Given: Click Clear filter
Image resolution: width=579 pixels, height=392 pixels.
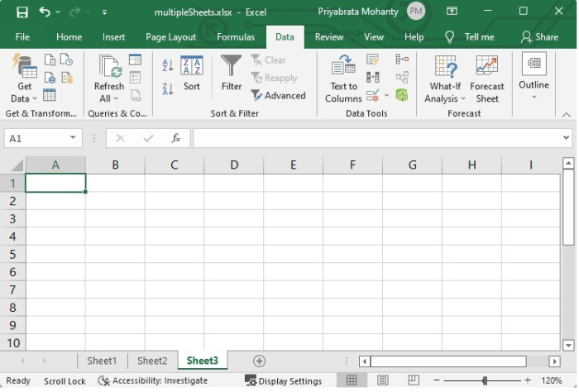Looking at the screenshot, I should coord(269,60).
